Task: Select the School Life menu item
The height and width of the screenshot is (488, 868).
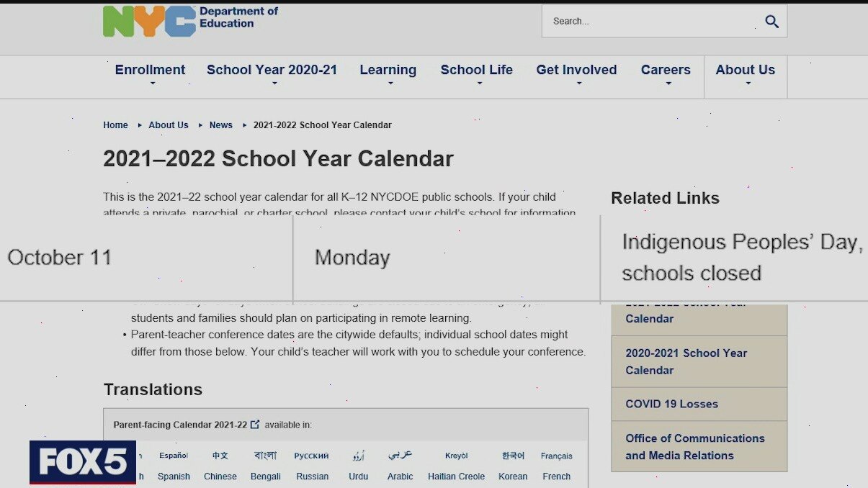Action: 476,71
